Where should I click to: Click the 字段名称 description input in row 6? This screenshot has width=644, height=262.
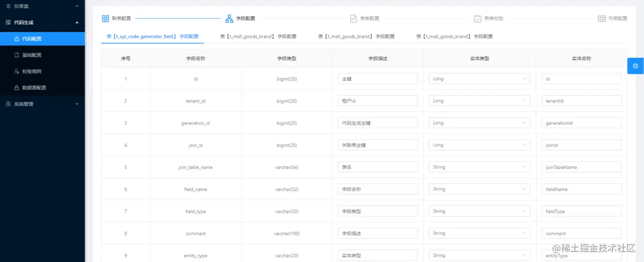click(x=378, y=189)
